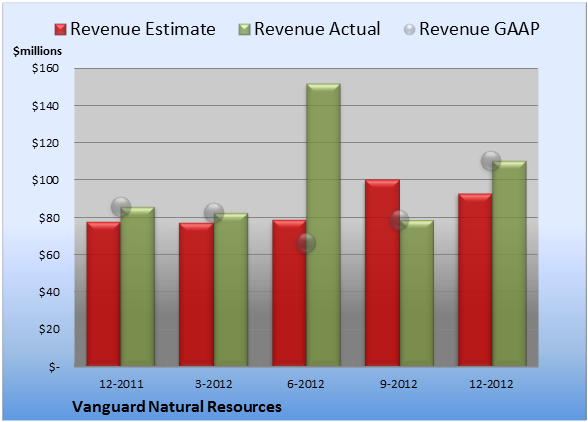Click the "12-2012" x-axis label
Image resolution: width=588 pixels, height=422 pixels.
(491, 384)
